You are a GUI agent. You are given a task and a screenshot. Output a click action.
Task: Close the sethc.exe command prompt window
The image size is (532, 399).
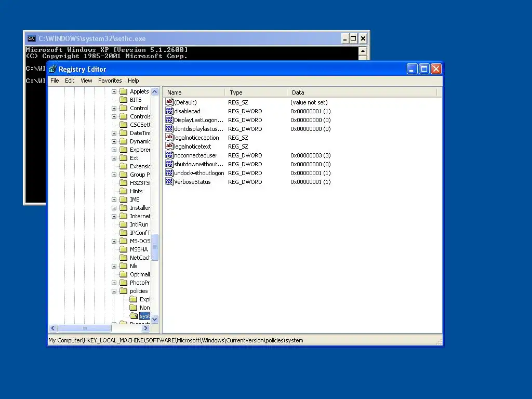coord(363,38)
